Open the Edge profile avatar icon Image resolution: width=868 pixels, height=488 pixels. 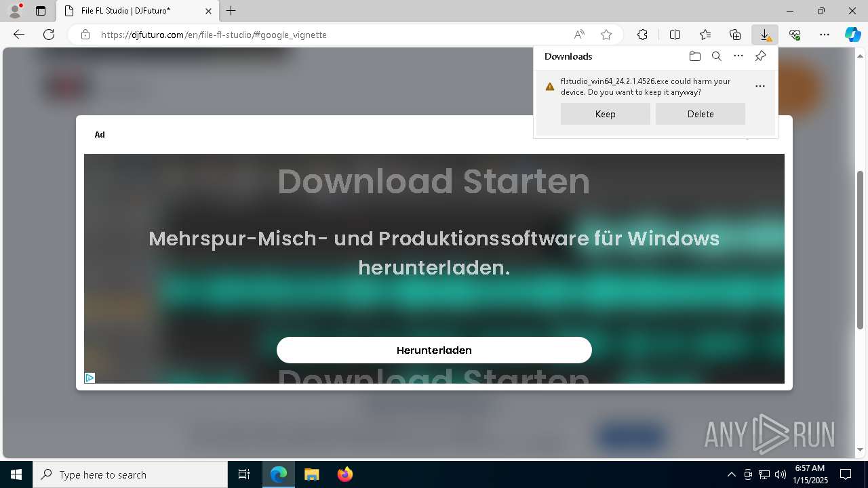(x=15, y=11)
